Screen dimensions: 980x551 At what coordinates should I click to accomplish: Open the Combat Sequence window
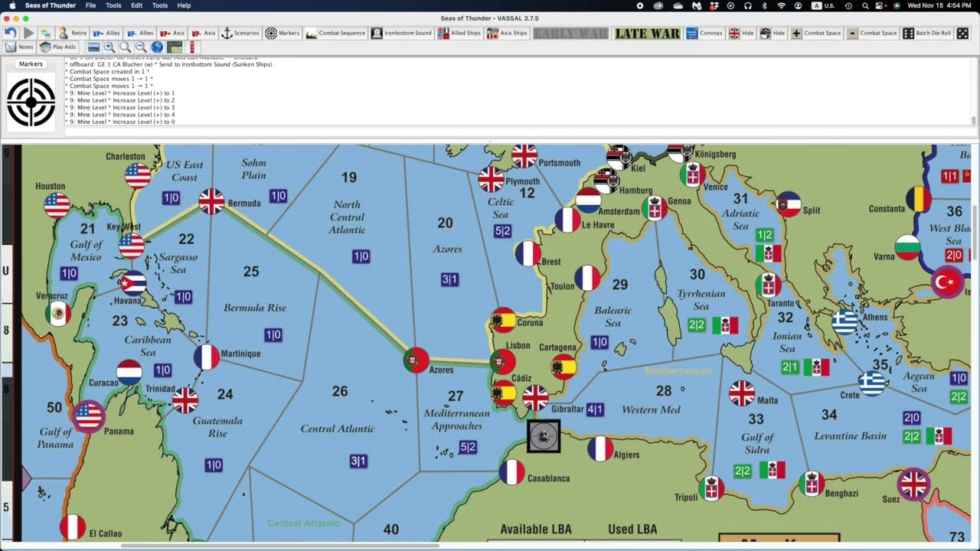[x=335, y=33]
